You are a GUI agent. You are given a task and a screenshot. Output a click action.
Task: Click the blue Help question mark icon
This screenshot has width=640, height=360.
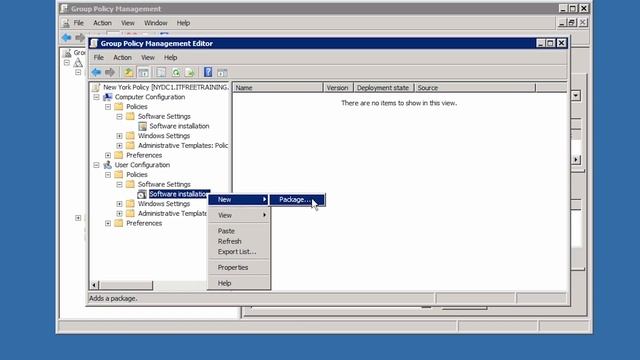point(208,73)
